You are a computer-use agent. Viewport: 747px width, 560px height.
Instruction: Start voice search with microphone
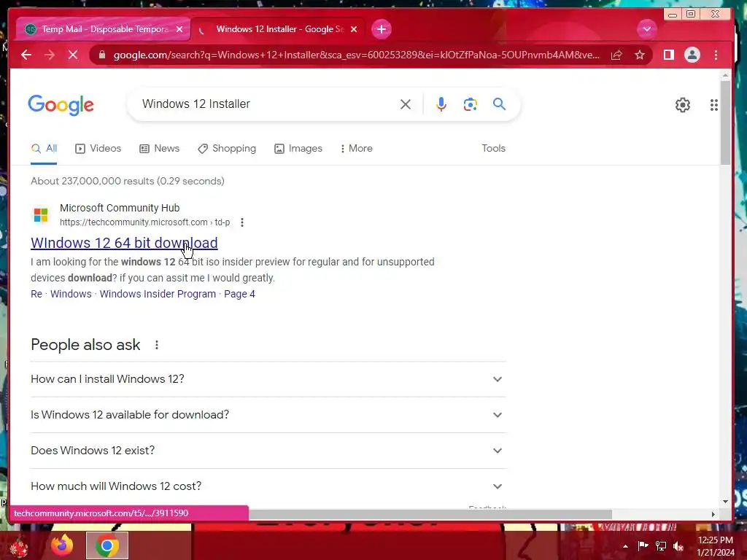(x=441, y=104)
